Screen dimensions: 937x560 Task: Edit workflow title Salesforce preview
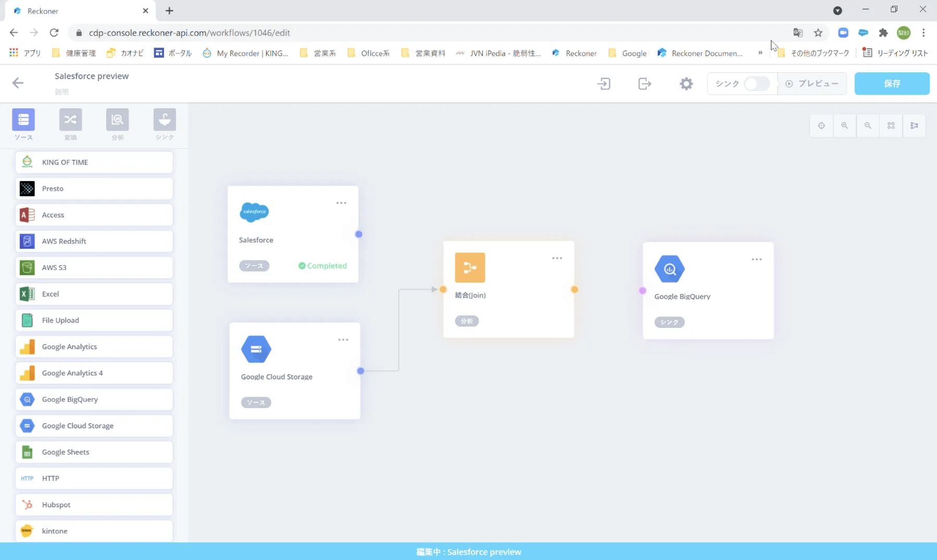(92, 76)
